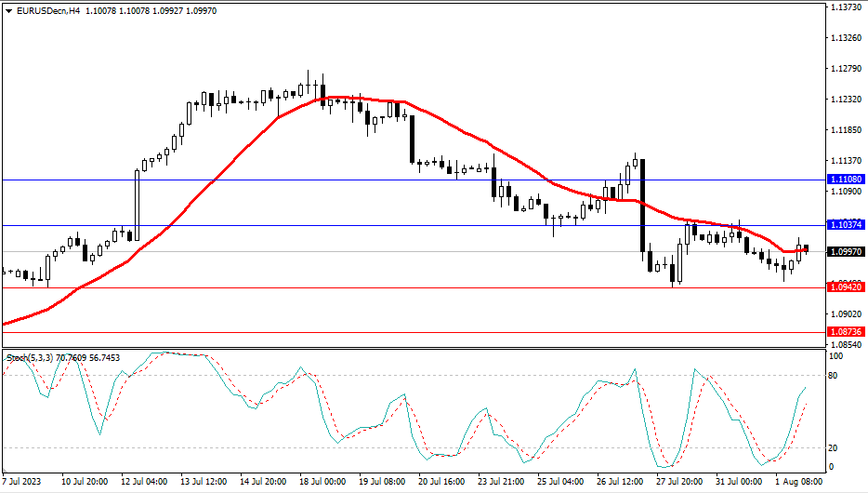Image resolution: width=868 pixels, height=493 pixels.
Task: Click the 1.13730 price scale value
Action: tap(845, 7)
